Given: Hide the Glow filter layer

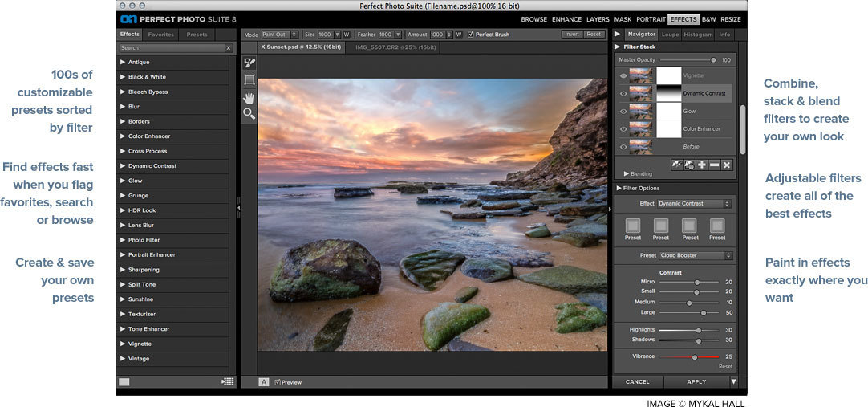Looking at the screenshot, I should click(x=623, y=112).
